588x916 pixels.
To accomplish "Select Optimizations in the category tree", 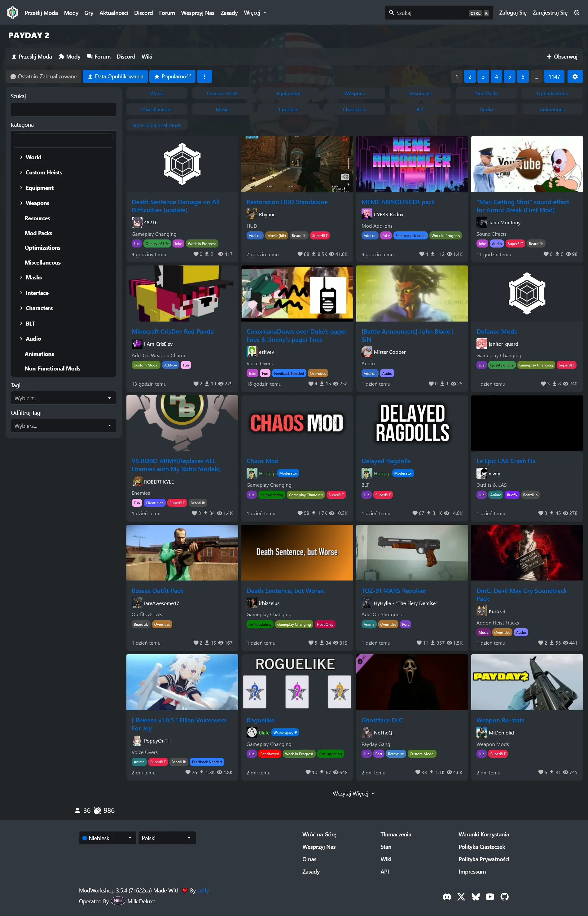I will (x=42, y=248).
